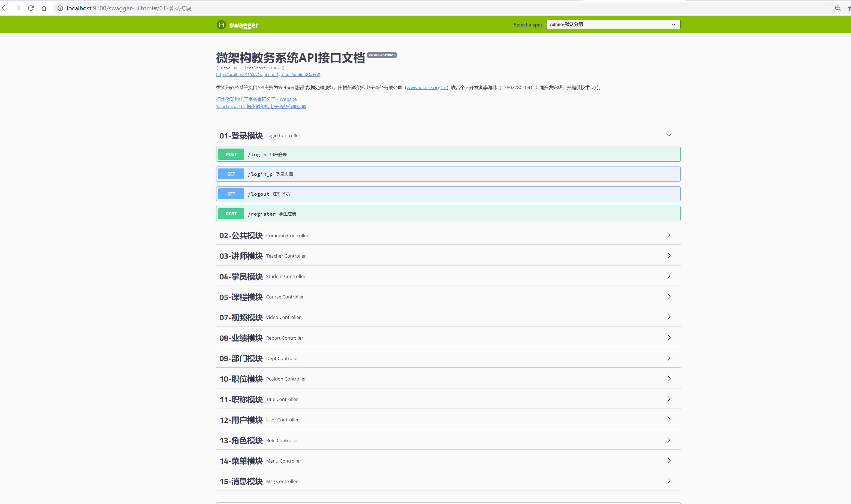Open the POST /login 用户登录 operation
Image resolution: width=851 pixels, height=504 pixels.
(x=448, y=155)
